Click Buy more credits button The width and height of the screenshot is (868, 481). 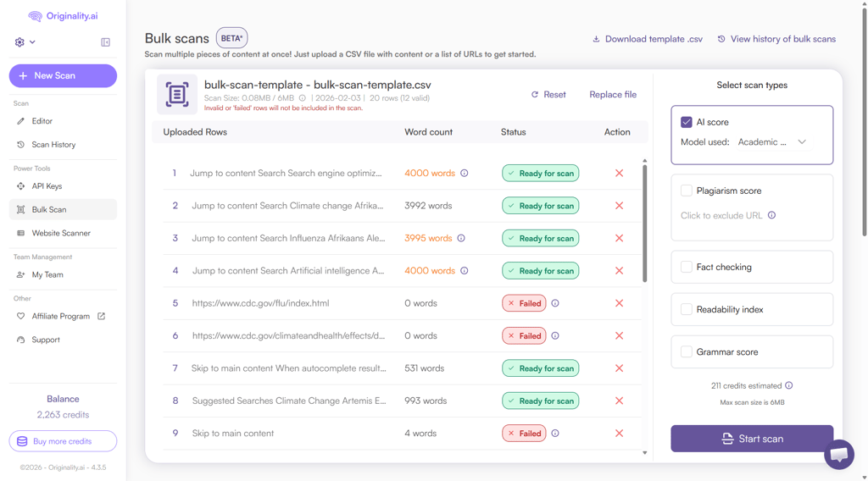63,441
